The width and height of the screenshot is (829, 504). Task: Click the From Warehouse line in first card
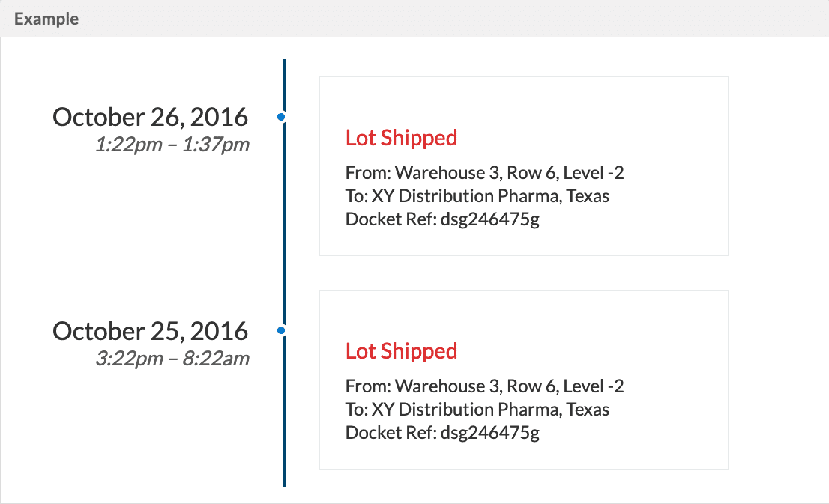click(484, 173)
